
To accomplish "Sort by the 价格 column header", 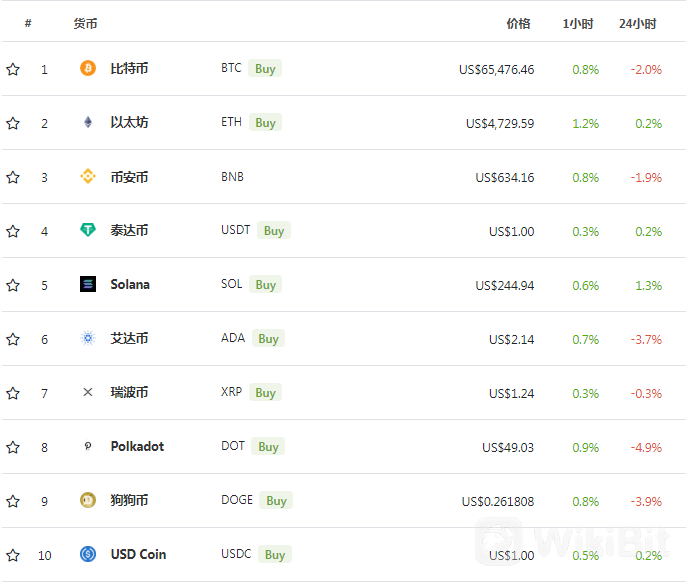I will (x=518, y=24).
